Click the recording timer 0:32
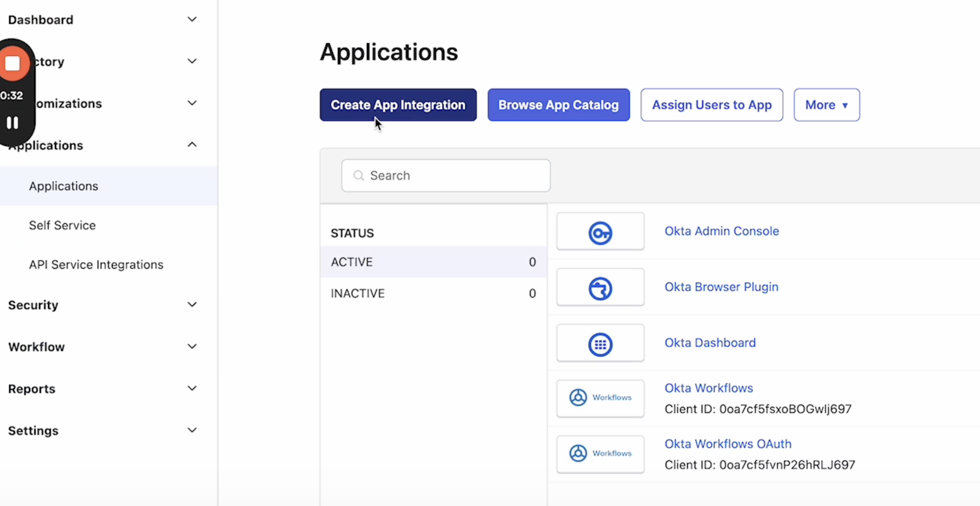 pyautogui.click(x=12, y=96)
